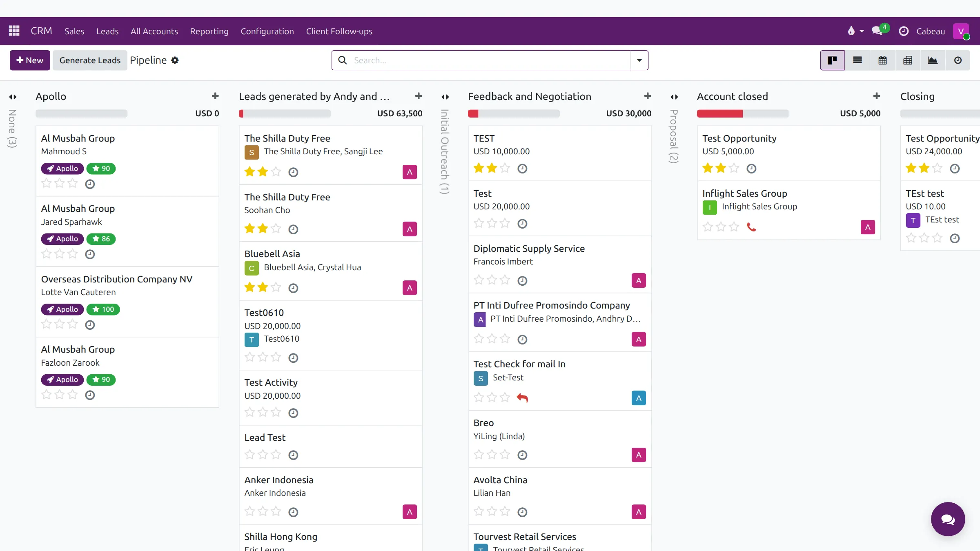Click the New button
980x551 pixels.
(30, 60)
